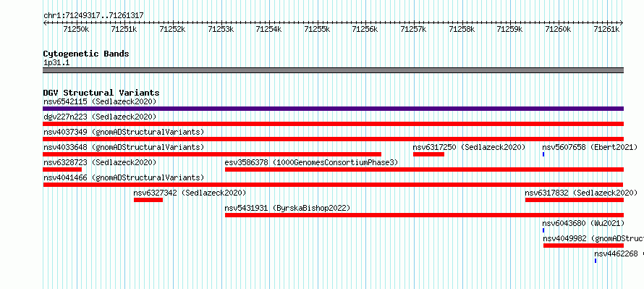The width and height of the screenshot is (644, 289).
Task: Click the 71253k ruler tick label
Action: (x=221, y=29)
